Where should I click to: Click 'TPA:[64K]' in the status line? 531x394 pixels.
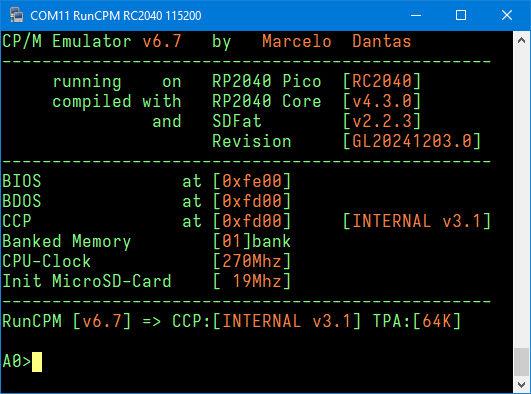tap(417, 321)
